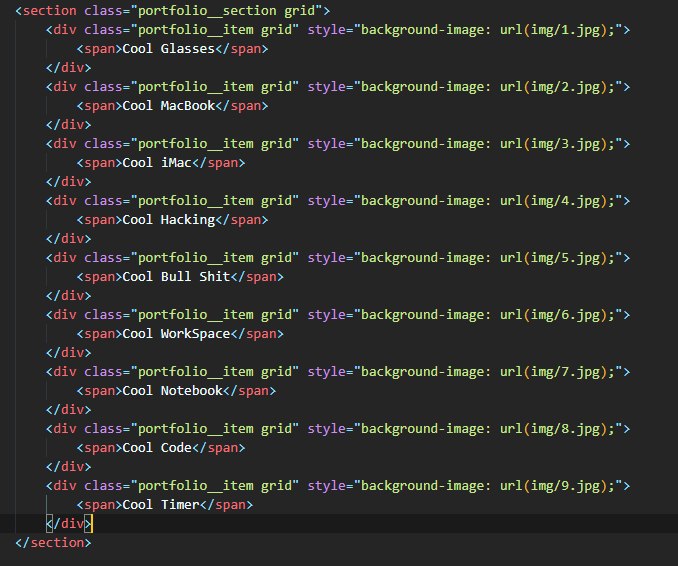Click the highlighted closing </div> on cursor line
The width and height of the screenshot is (678, 566).
(x=69, y=524)
